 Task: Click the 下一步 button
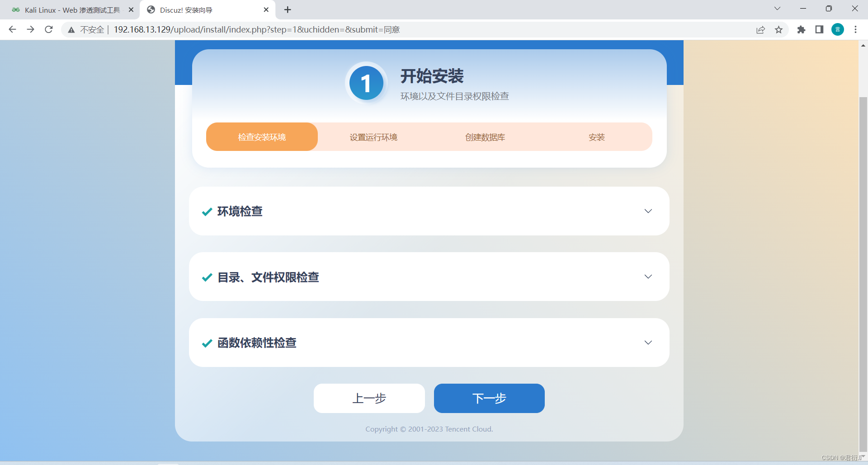coord(489,398)
